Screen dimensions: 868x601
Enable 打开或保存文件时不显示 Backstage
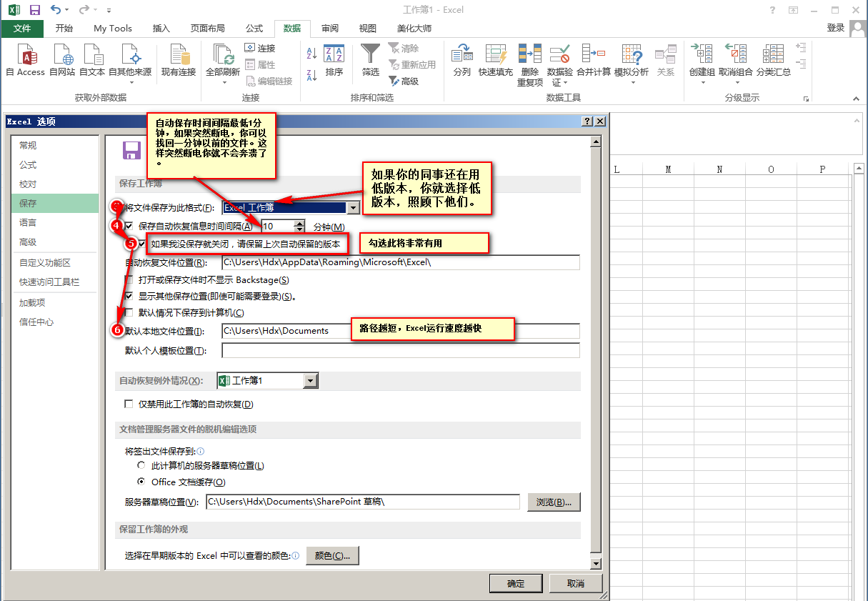click(x=129, y=280)
